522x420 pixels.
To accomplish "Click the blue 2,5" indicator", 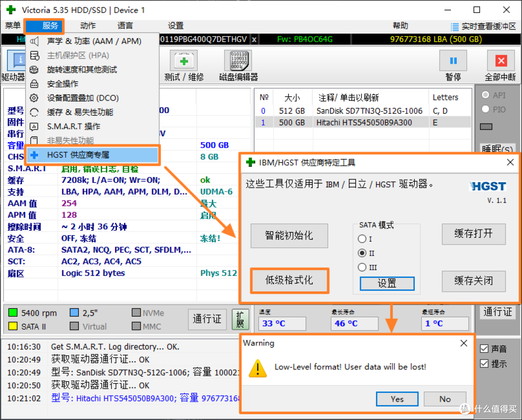I will pyautogui.click(x=74, y=313).
